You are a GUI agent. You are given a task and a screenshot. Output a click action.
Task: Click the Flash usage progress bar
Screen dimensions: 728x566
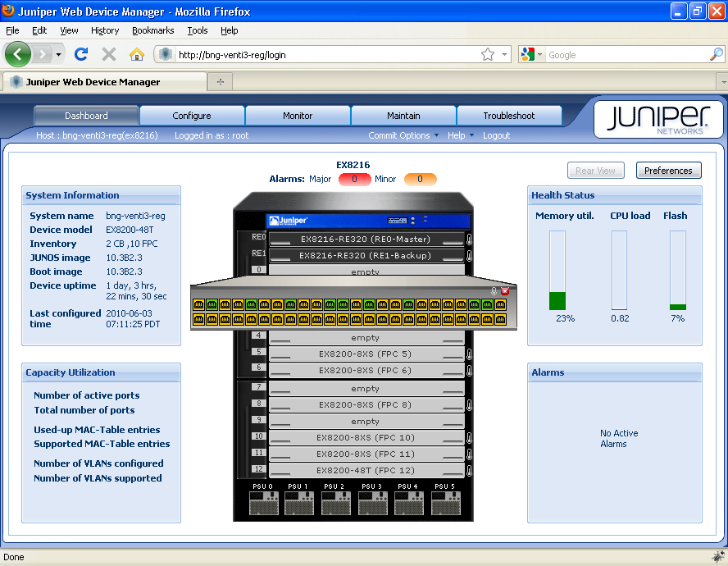[678, 271]
